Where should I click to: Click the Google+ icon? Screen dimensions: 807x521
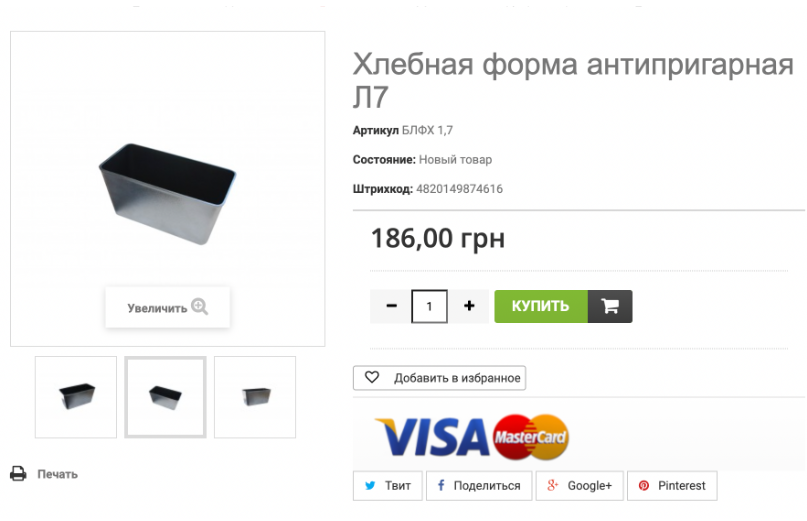point(552,485)
